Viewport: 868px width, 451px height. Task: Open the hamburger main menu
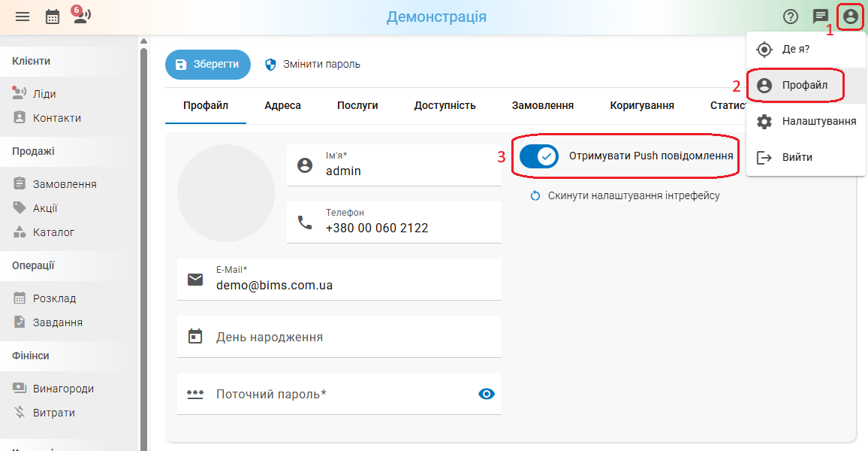[x=23, y=17]
